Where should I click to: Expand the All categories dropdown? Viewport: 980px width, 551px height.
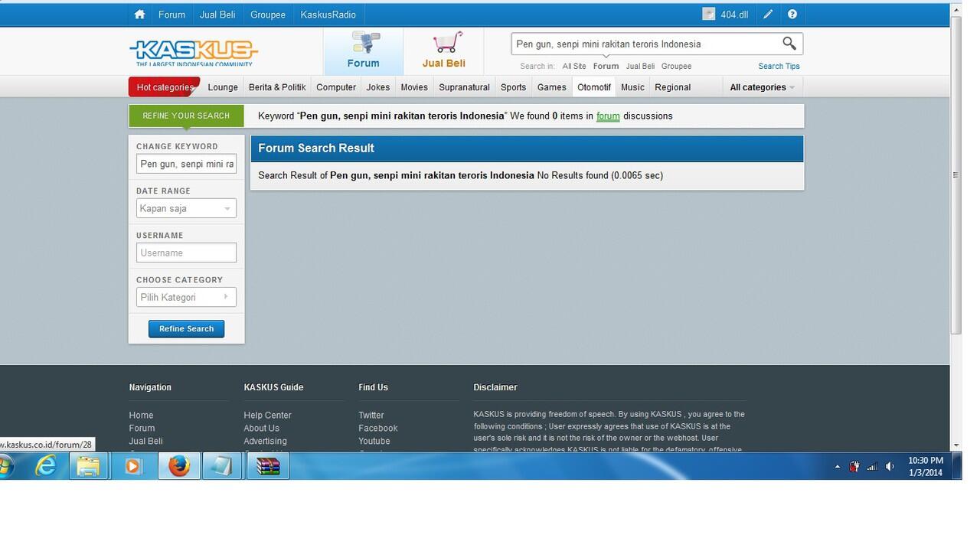(762, 87)
